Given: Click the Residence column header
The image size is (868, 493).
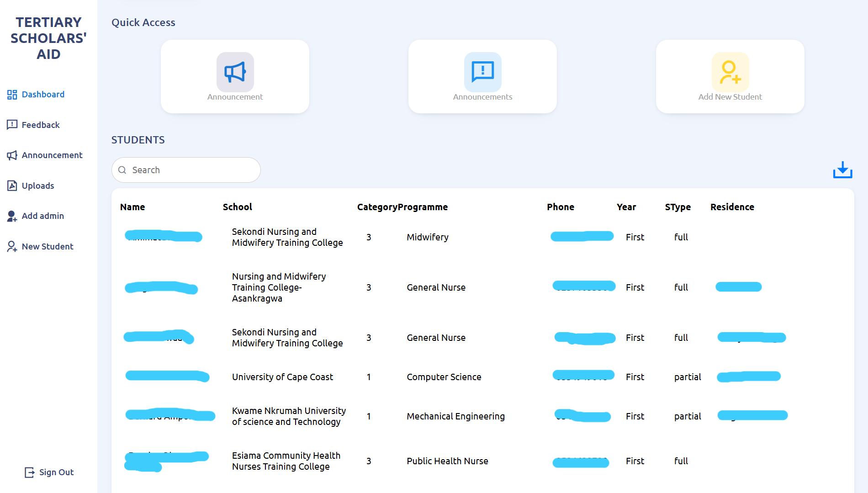Looking at the screenshot, I should (732, 207).
